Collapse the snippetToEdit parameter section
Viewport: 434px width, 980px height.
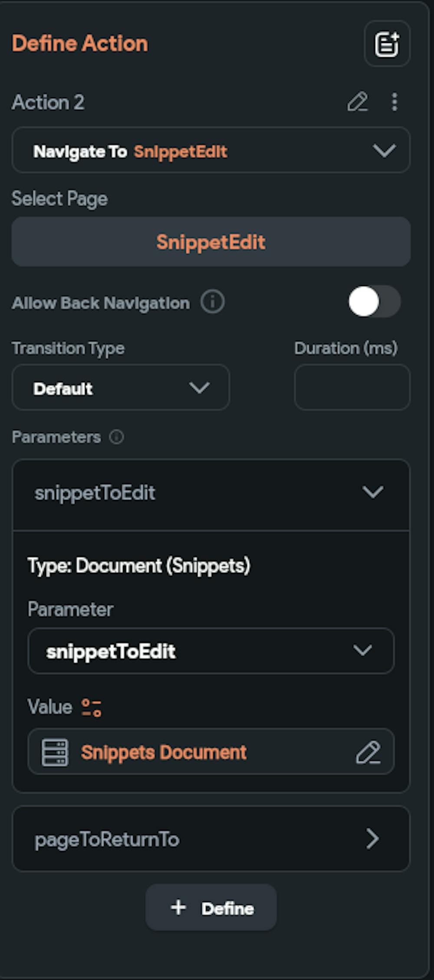(372, 493)
